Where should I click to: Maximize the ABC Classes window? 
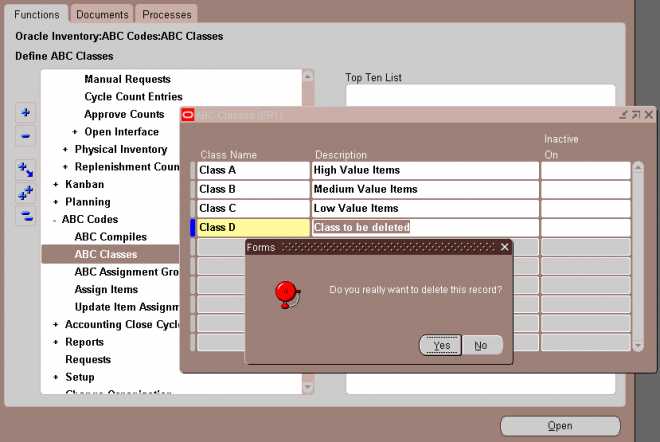tap(636, 114)
